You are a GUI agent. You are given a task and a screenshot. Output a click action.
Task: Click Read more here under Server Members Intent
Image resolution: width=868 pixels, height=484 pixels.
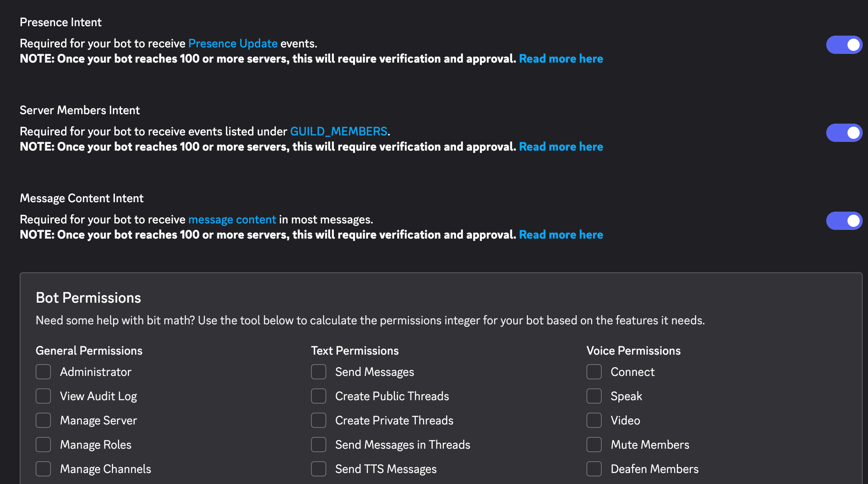click(x=561, y=147)
